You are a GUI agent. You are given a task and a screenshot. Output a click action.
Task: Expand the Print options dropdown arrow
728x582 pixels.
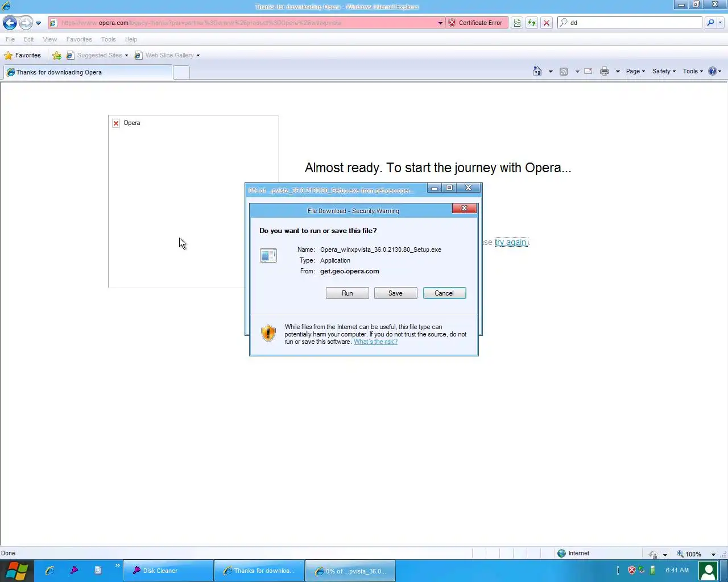pos(618,72)
